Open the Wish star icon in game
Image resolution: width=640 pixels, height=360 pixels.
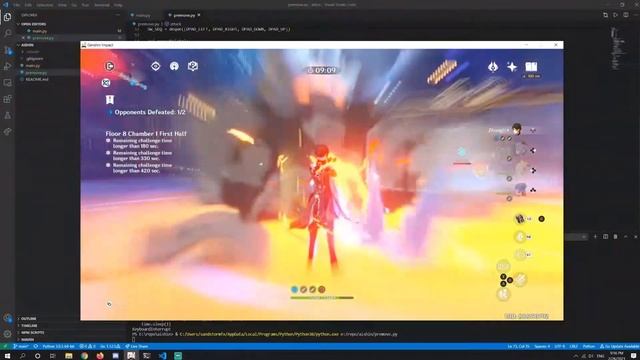[512, 67]
